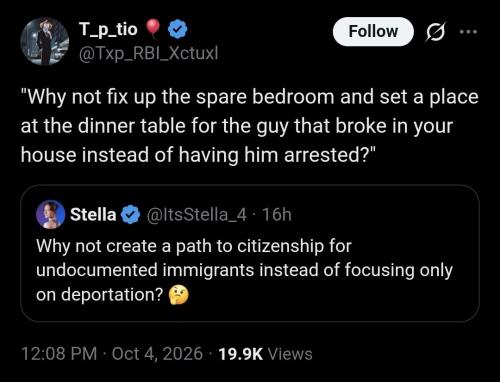Open the Grok slashed-circle icon
The image size is (500, 382).
(435, 32)
